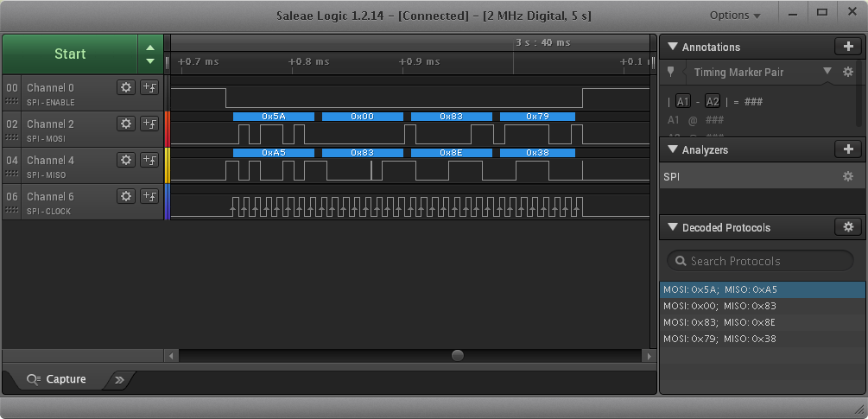This screenshot has width=868, height=419.
Task: Select the A2 timing marker
Action: click(713, 101)
